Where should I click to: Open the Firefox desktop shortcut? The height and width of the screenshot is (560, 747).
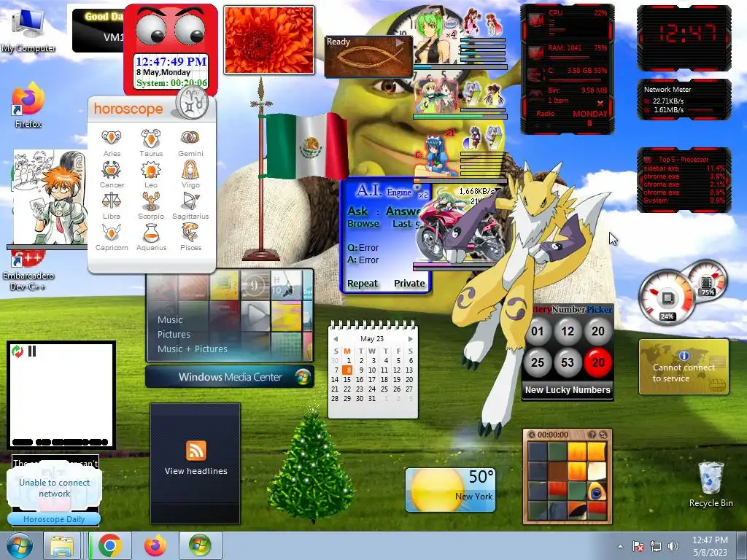[x=28, y=105]
